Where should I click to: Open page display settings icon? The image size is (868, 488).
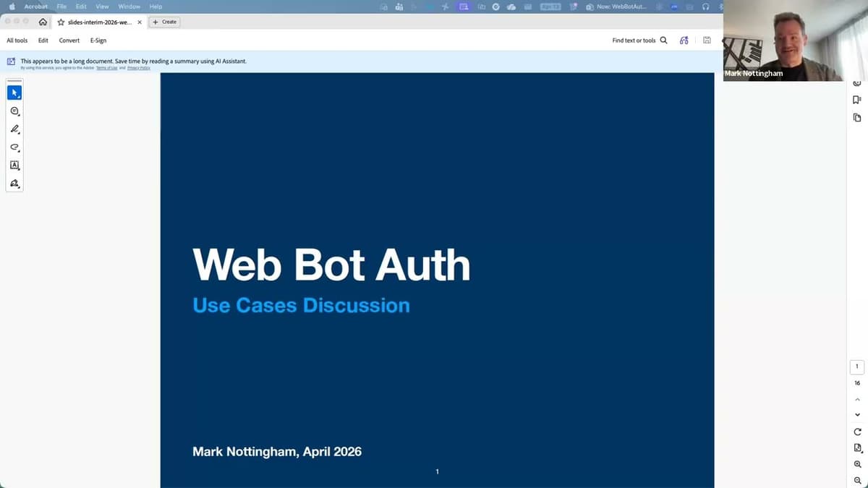pos(857,448)
